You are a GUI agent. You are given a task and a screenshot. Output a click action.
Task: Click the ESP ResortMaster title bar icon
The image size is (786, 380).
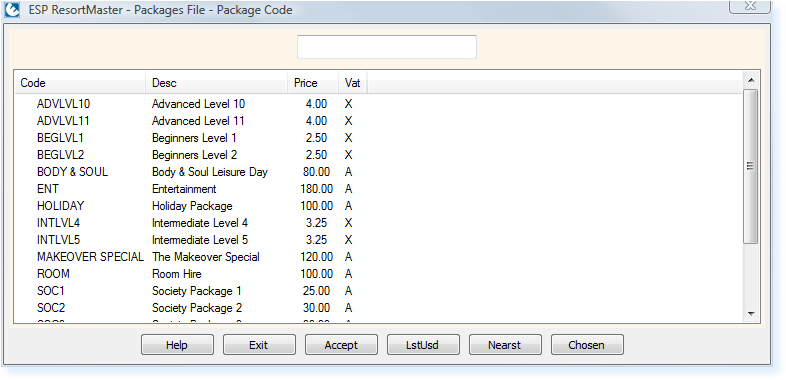coord(12,10)
